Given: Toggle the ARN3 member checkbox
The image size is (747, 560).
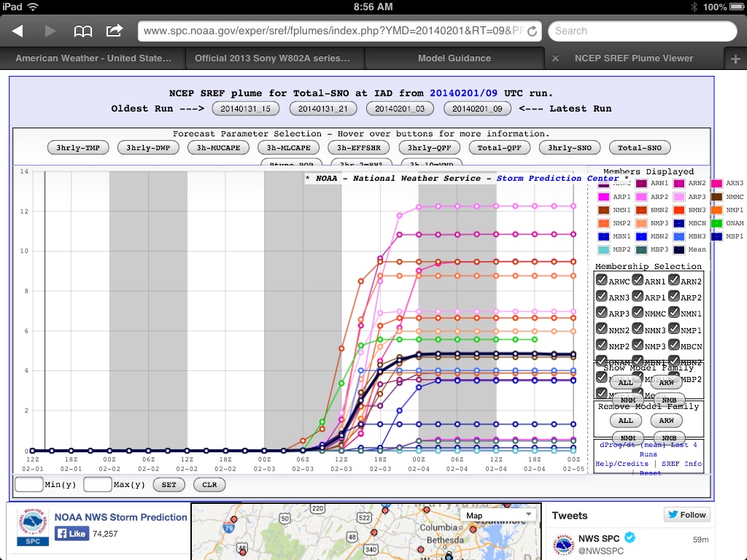Looking at the screenshot, I should (x=601, y=296).
